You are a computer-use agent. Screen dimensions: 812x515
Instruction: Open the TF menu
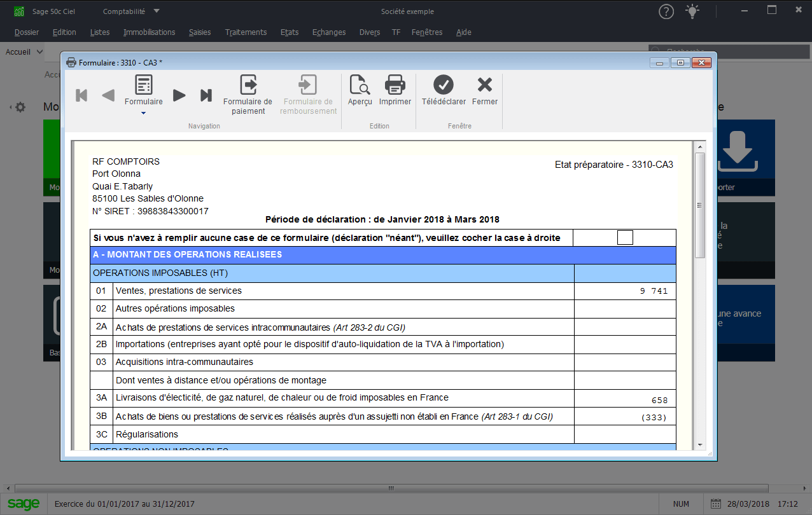(396, 32)
